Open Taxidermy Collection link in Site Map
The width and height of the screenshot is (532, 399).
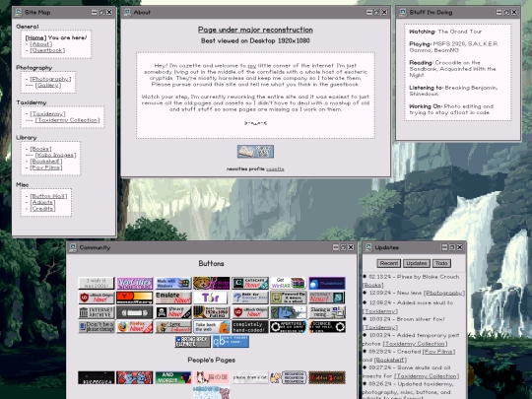point(68,120)
